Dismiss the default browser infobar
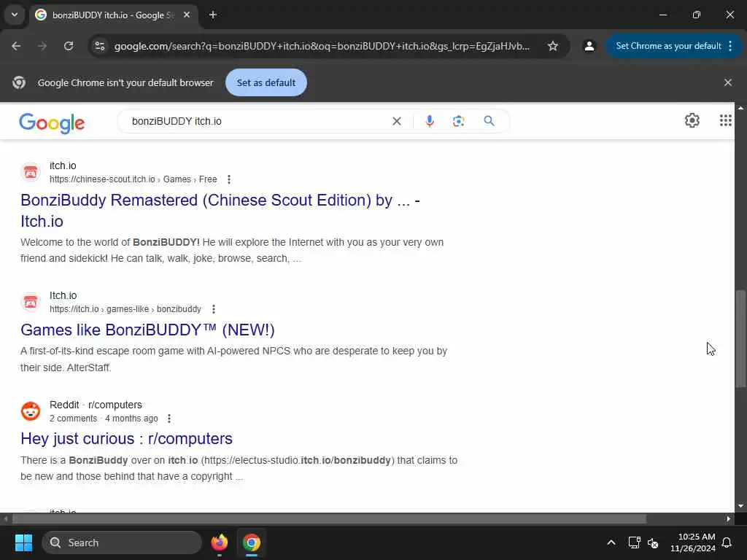The image size is (747, 560). point(728,82)
